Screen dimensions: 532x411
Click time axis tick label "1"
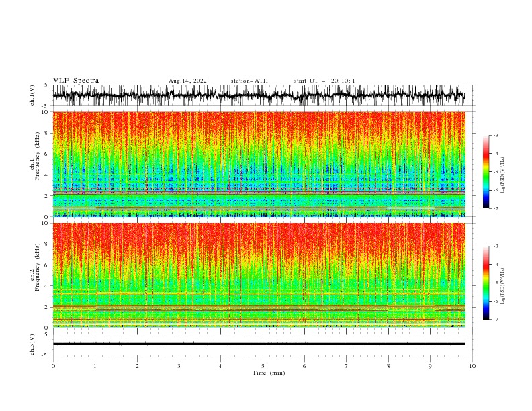point(95,366)
